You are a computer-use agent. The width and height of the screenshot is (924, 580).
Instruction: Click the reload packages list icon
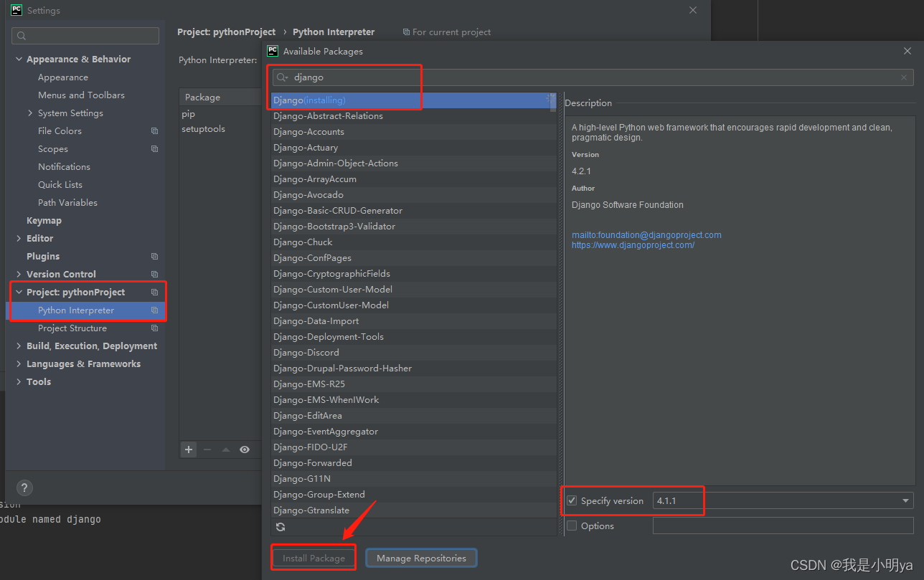[x=280, y=527]
